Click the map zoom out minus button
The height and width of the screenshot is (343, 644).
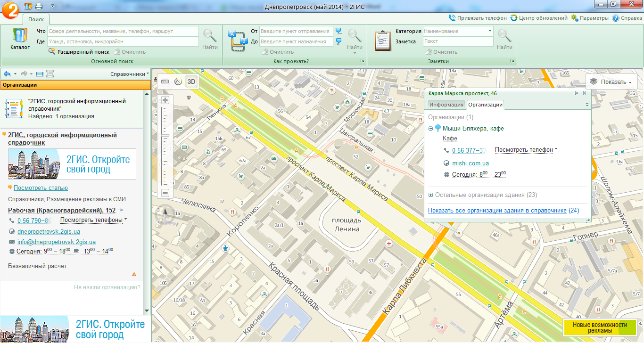click(165, 193)
